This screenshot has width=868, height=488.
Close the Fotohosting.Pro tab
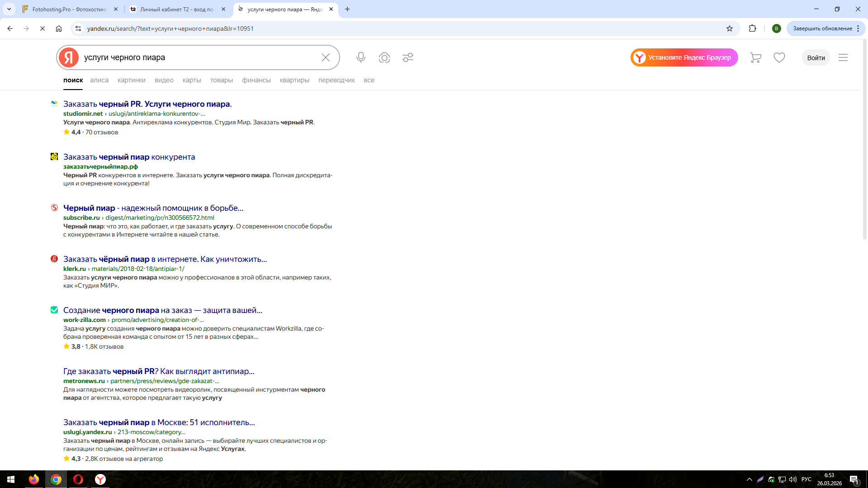[x=116, y=9]
